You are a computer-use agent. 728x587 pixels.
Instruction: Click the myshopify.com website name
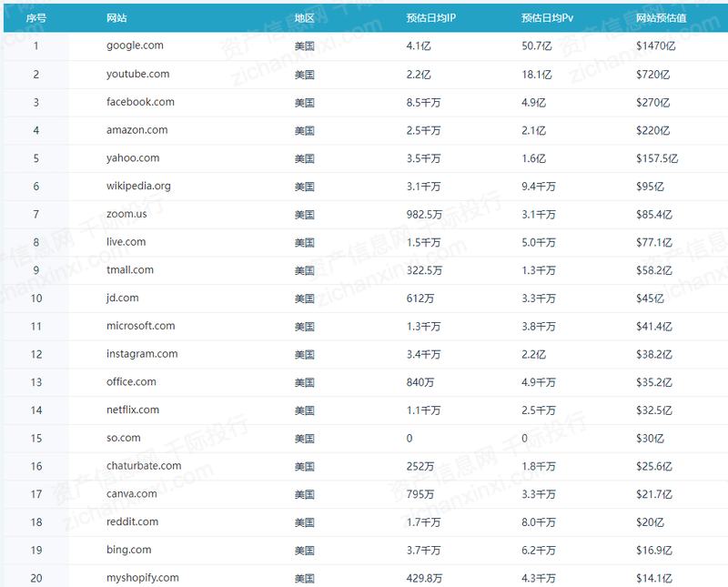coord(143,578)
